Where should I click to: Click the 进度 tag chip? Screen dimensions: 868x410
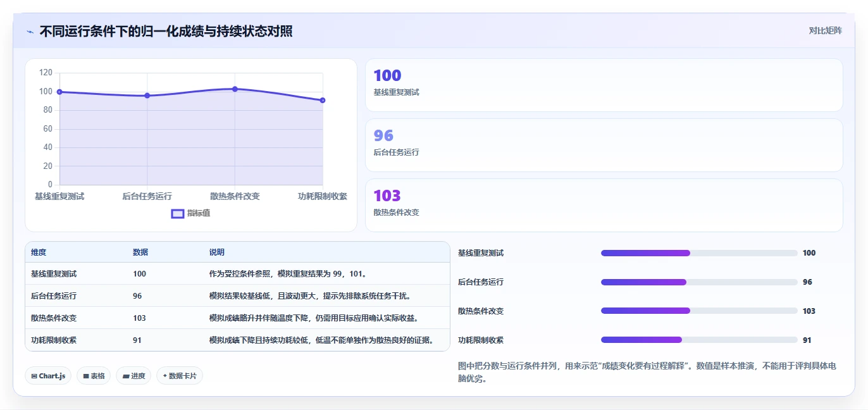click(133, 376)
